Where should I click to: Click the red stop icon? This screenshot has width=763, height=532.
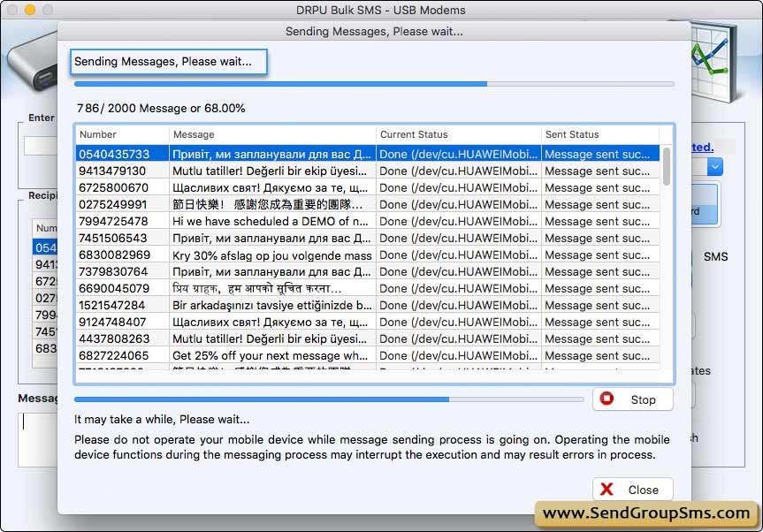pyautogui.click(x=607, y=399)
